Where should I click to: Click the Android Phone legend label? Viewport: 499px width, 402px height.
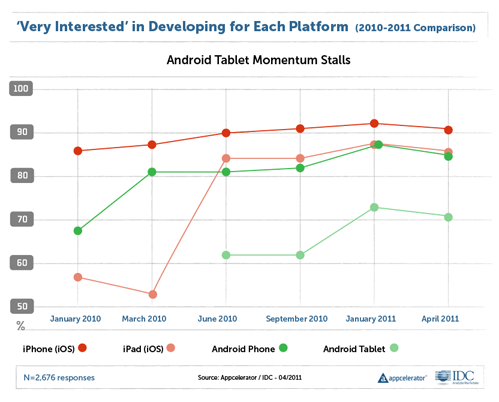(x=243, y=349)
